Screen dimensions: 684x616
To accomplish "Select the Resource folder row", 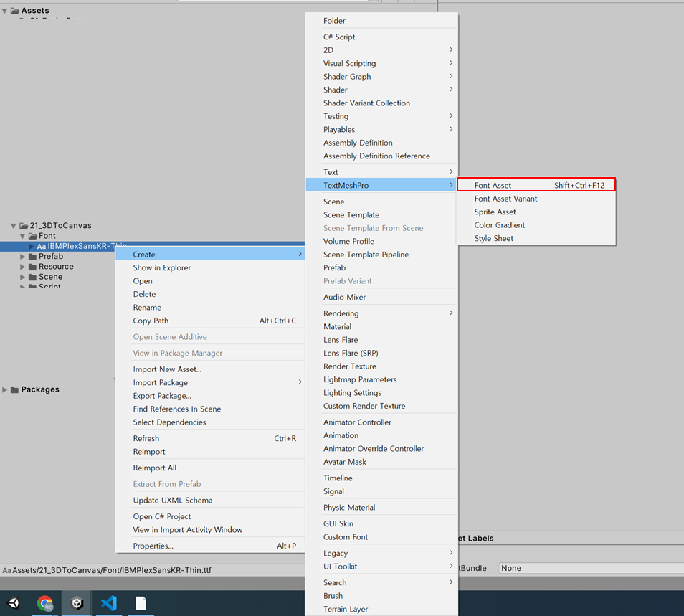I will point(57,267).
